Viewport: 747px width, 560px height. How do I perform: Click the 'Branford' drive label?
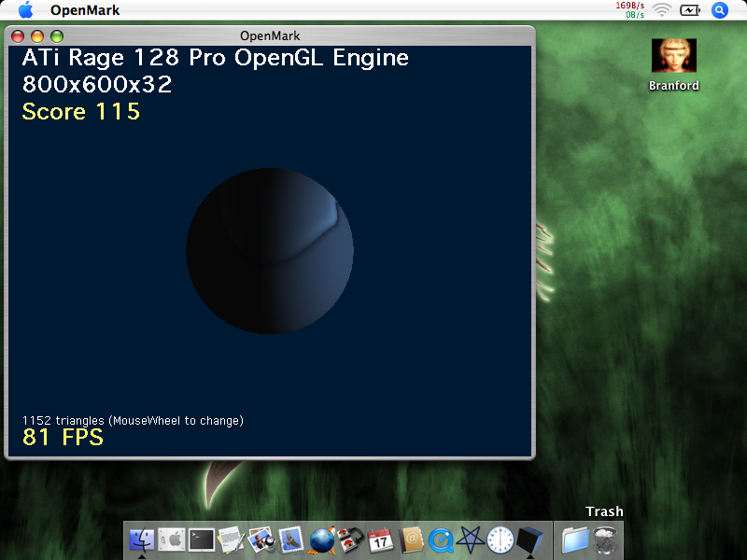click(673, 86)
